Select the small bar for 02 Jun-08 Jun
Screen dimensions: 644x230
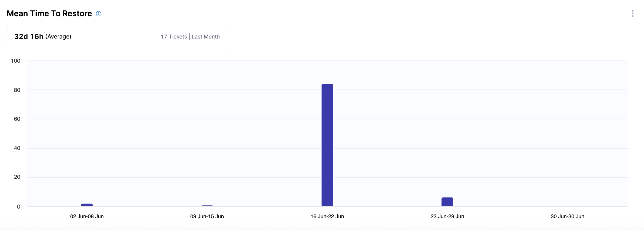tap(87, 205)
